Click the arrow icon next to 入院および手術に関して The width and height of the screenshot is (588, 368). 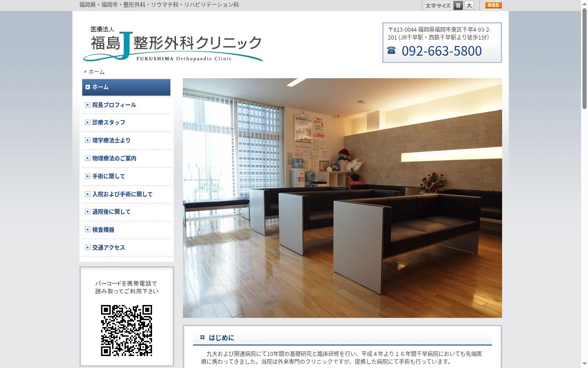click(88, 194)
